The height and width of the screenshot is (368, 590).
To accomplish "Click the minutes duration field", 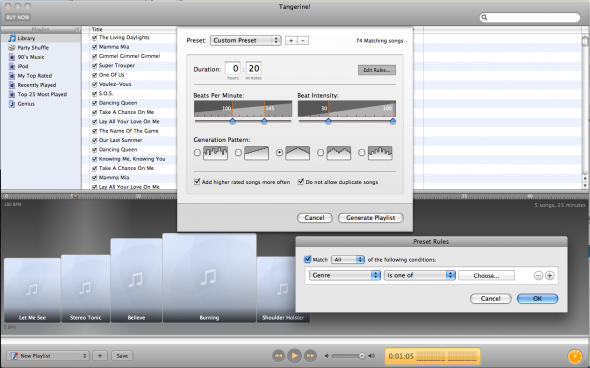I will point(254,68).
